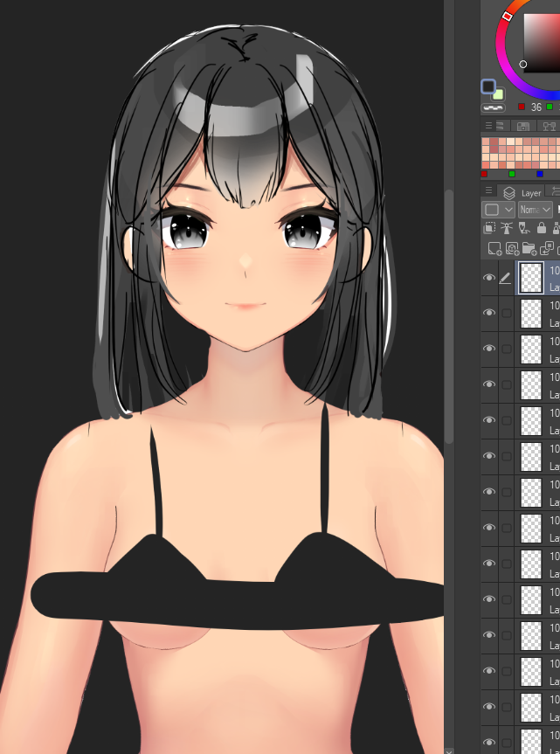The height and width of the screenshot is (754, 560).
Task: Create a new raster layer
Action: [494, 249]
